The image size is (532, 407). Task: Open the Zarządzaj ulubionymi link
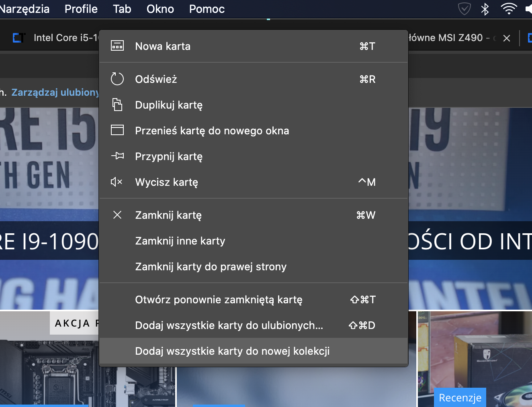tap(55, 92)
